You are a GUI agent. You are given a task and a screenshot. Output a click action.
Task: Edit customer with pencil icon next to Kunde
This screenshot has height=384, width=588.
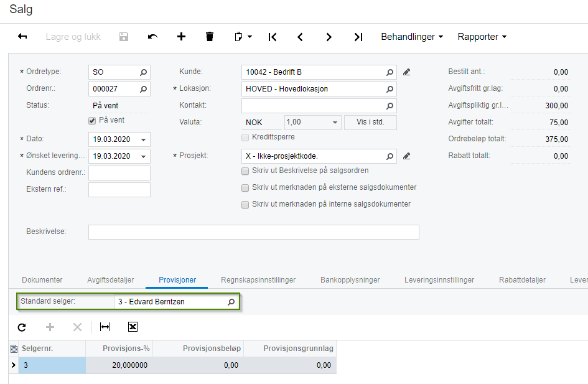407,72
